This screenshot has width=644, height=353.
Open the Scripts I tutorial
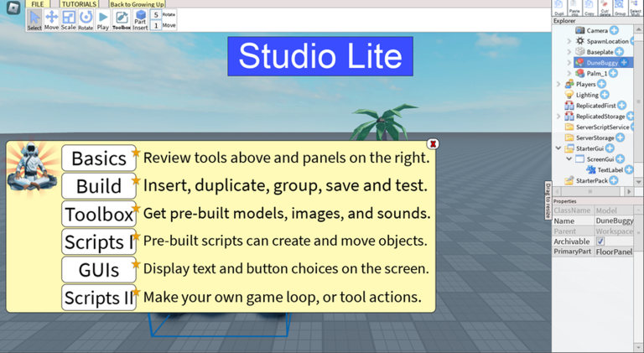tap(99, 241)
